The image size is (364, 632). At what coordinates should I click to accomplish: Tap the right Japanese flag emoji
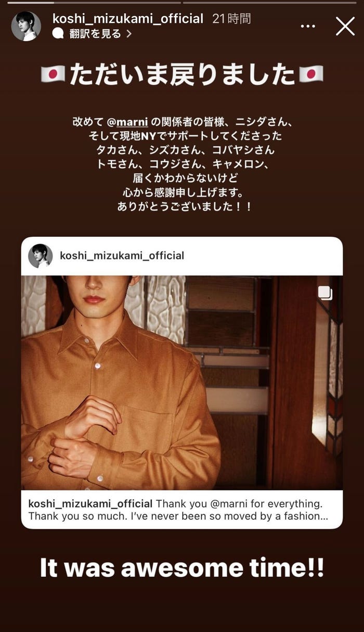311,74
